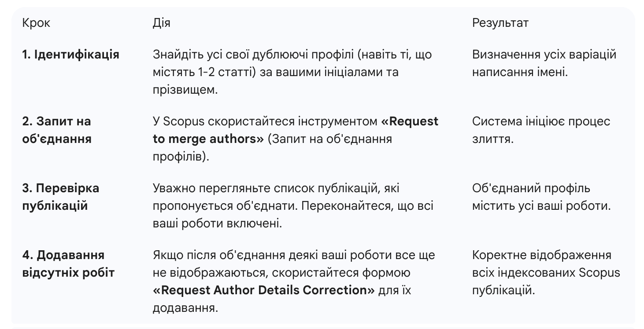Click the "Визначення усіх варіацій" result text
The image size is (644, 329).
(544, 55)
